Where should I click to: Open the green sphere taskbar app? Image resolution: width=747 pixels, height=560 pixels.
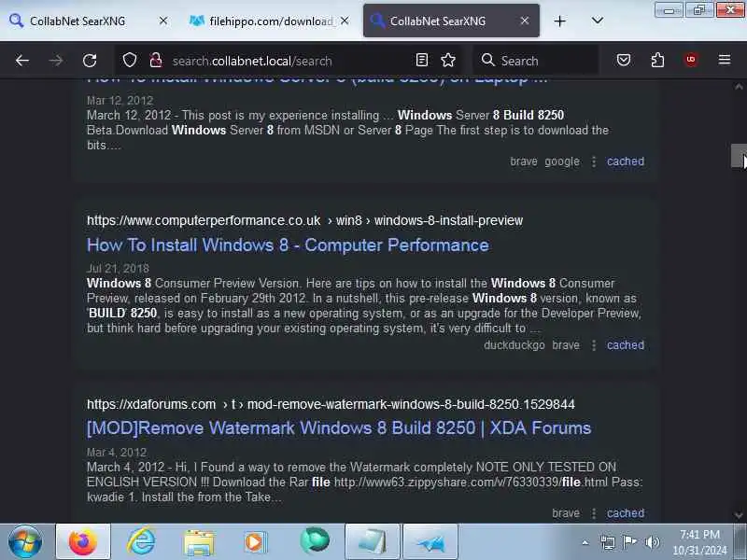coord(315,540)
